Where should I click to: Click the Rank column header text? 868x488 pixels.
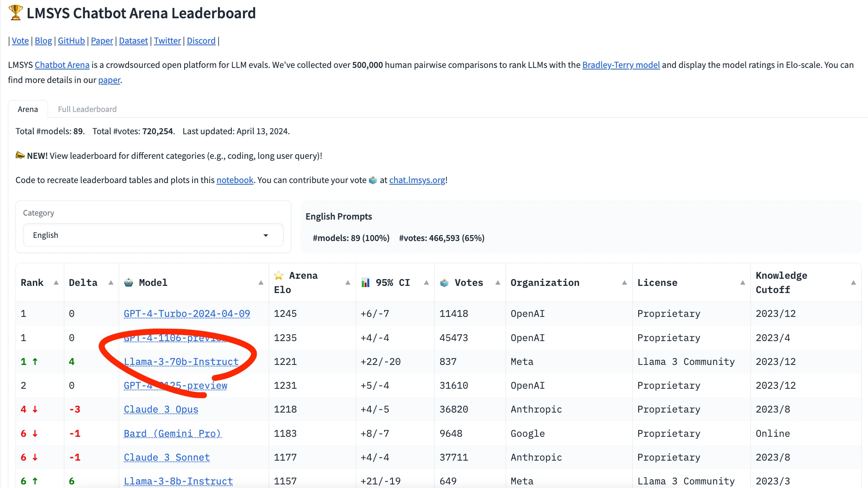[x=32, y=283]
